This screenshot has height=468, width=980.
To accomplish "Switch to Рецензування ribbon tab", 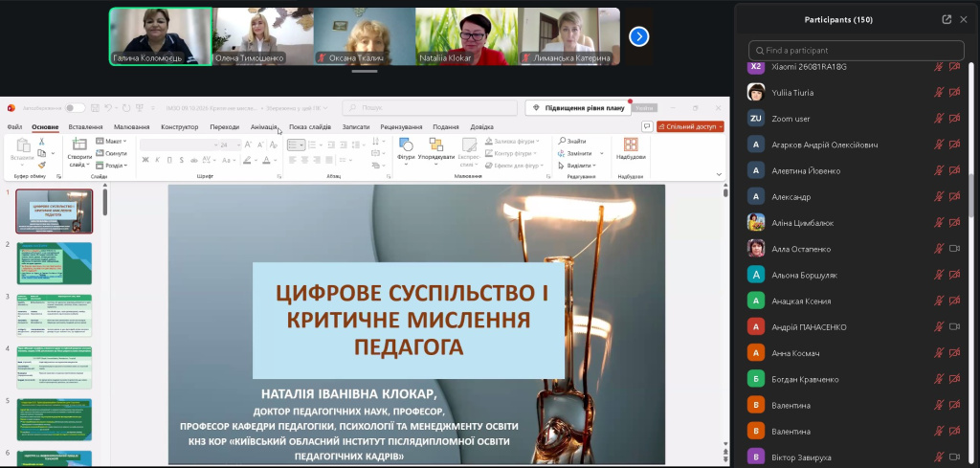I will click(401, 127).
